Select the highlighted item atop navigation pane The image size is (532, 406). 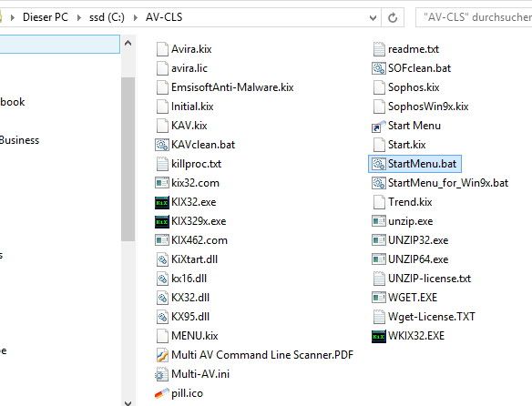pyautogui.click(x=59, y=44)
